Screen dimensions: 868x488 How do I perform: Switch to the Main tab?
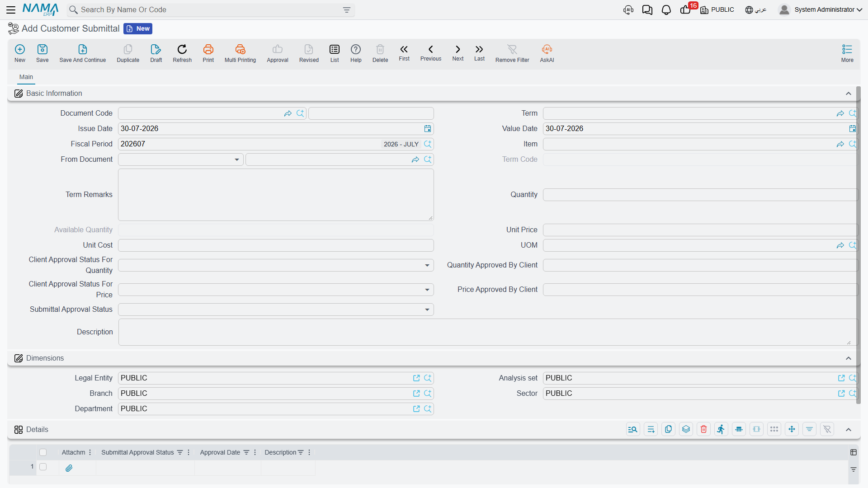(x=26, y=77)
